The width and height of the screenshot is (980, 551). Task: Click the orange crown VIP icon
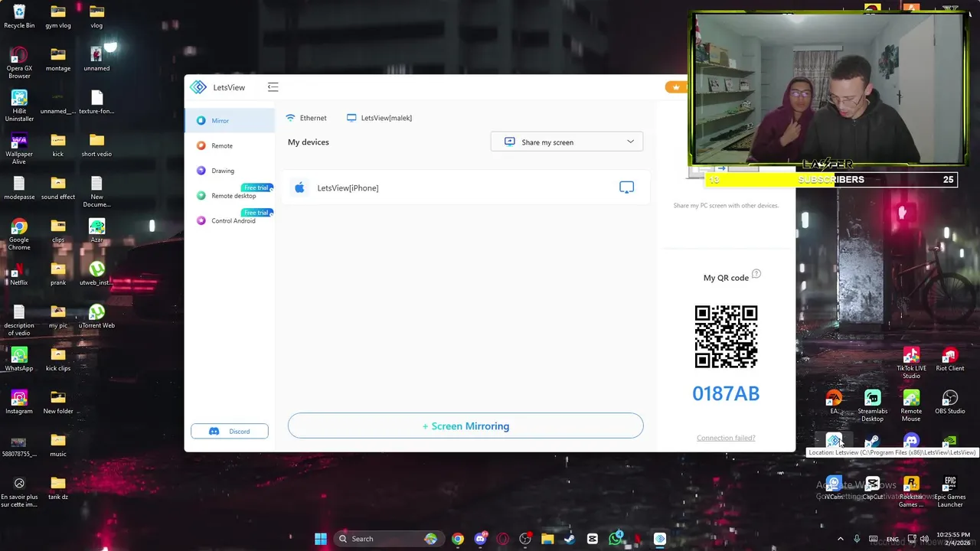676,87
